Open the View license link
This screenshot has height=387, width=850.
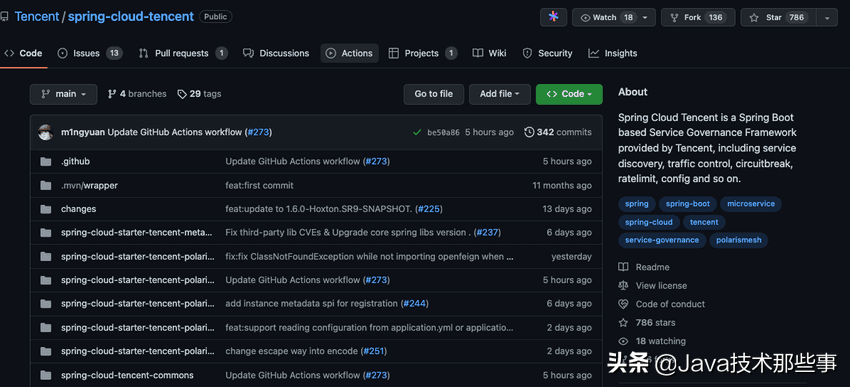(x=661, y=286)
